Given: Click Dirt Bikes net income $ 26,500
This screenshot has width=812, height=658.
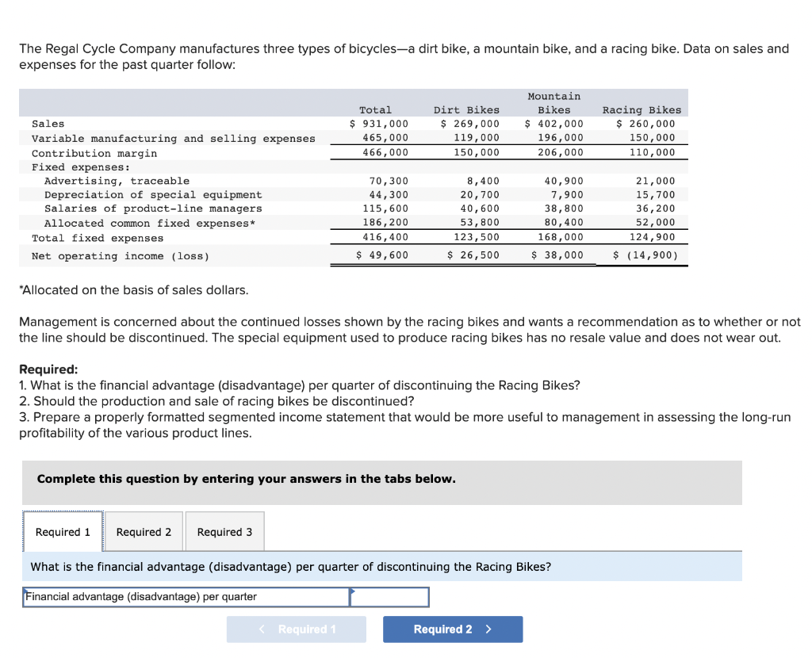Looking at the screenshot, I should click(x=473, y=255).
